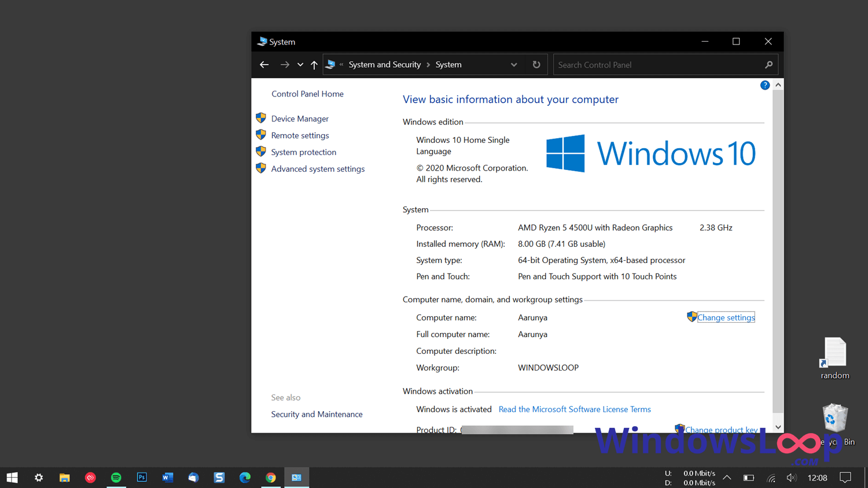Open the Change settings link
Image resolution: width=868 pixels, height=488 pixels.
click(x=726, y=317)
